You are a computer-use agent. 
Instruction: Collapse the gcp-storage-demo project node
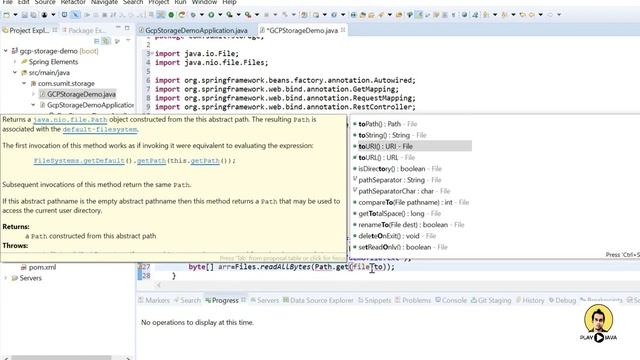pyautogui.click(x=6, y=51)
